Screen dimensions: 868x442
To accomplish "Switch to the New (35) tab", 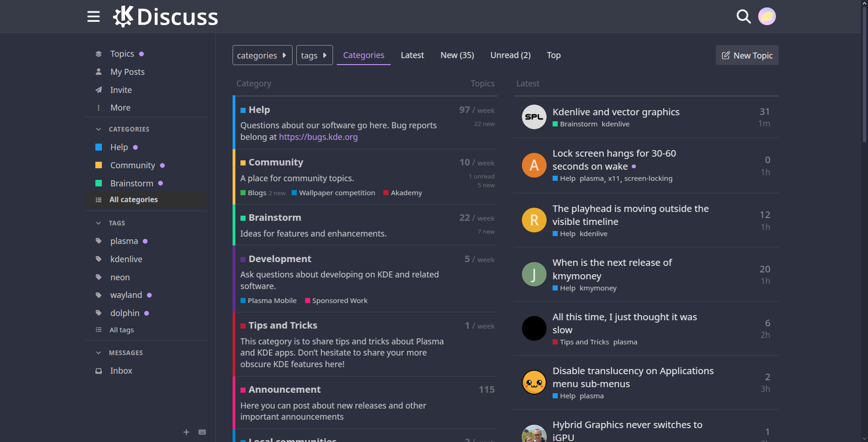I will [x=457, y=55].
